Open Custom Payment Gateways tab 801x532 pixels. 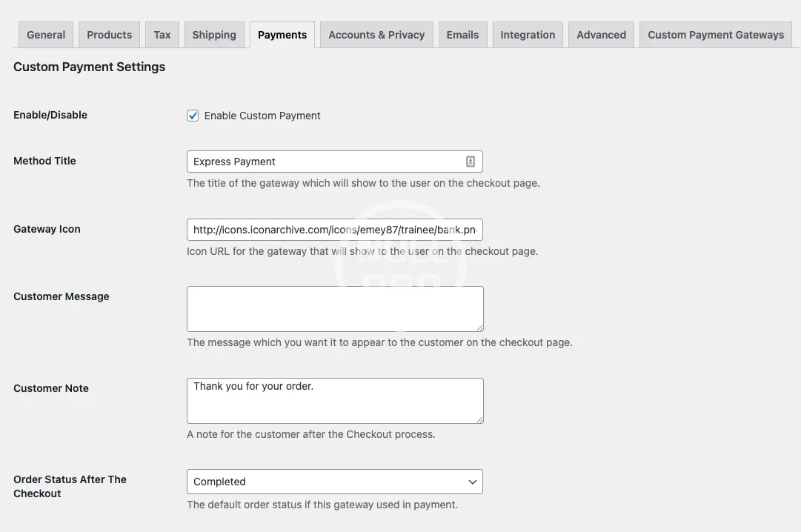pos(715,35)
